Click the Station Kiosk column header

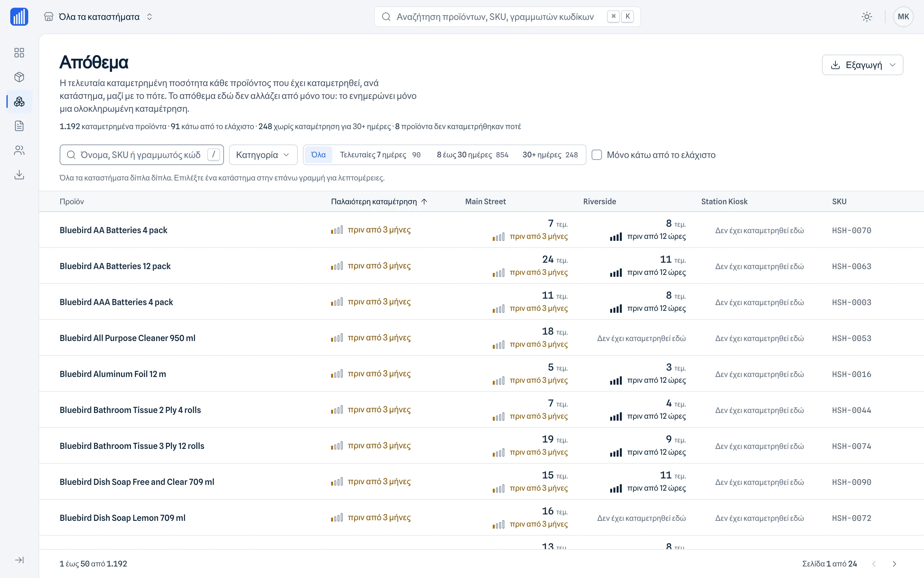(x=724, y=201)
